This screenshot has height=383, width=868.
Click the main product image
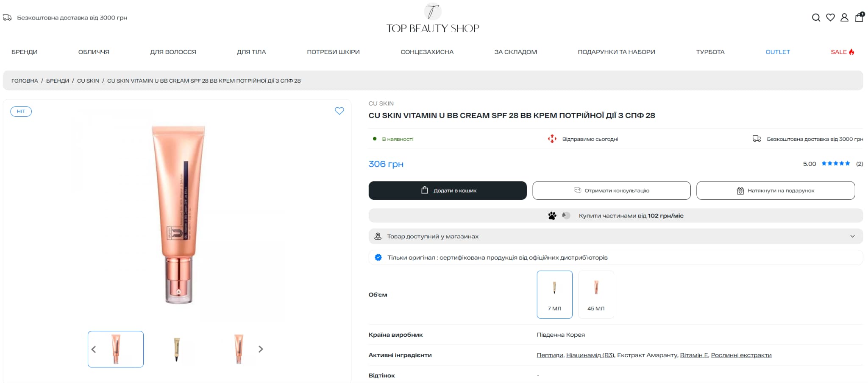178,214
